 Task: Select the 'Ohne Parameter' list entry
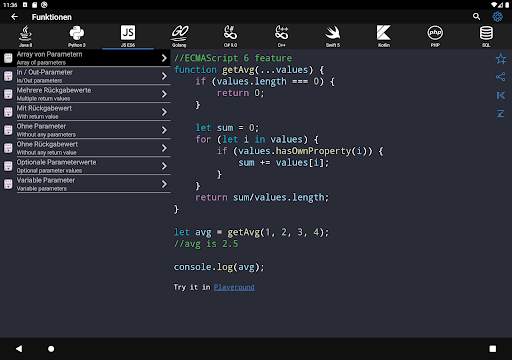(85, 130)
